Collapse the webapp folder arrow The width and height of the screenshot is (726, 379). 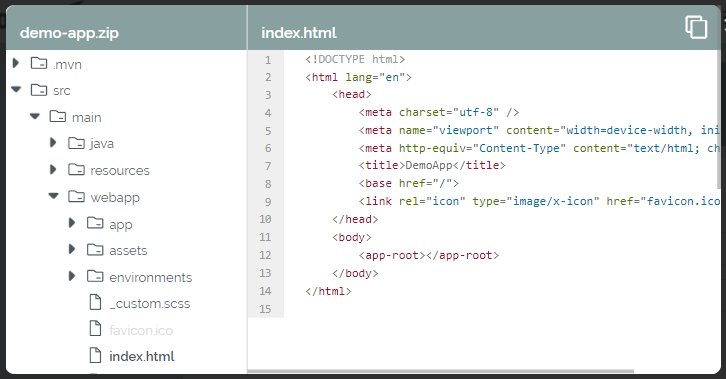(x=54, y=196)
